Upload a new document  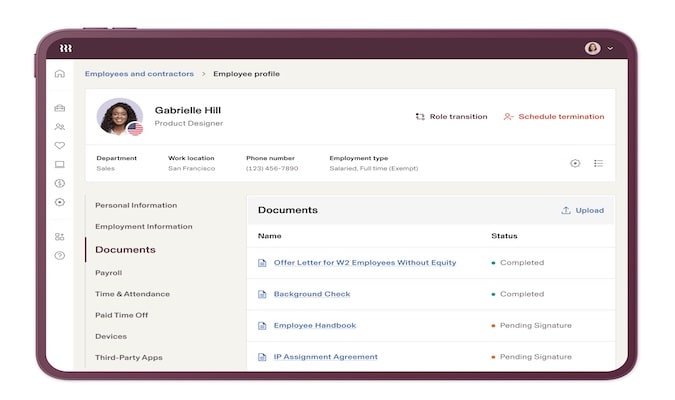(582, 211)
